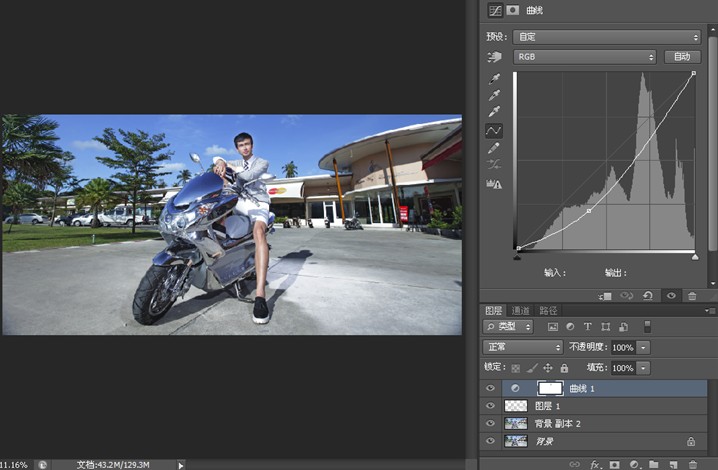
Task: Create new fill or adjustment layer
Action: pyautogui.click(x=634, y=464)
